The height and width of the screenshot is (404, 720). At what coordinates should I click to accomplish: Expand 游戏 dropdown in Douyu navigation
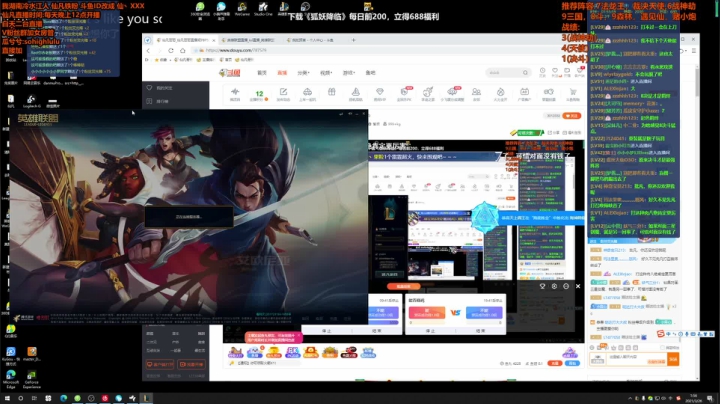coord(348,73)
